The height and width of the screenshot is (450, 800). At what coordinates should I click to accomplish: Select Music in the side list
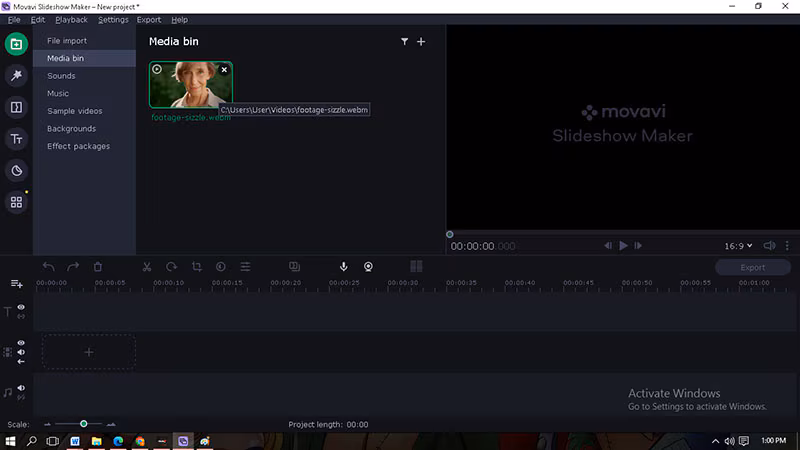pos(85,93)
